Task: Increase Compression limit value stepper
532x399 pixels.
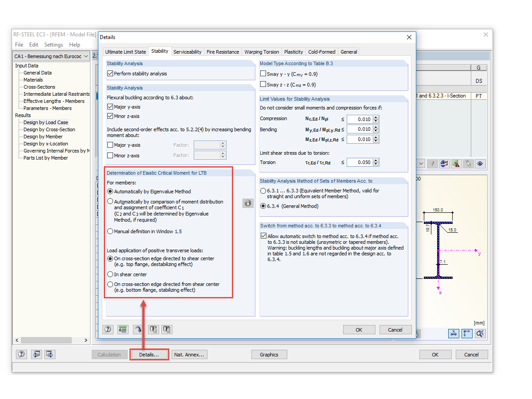Action: (x=376, y=117)
